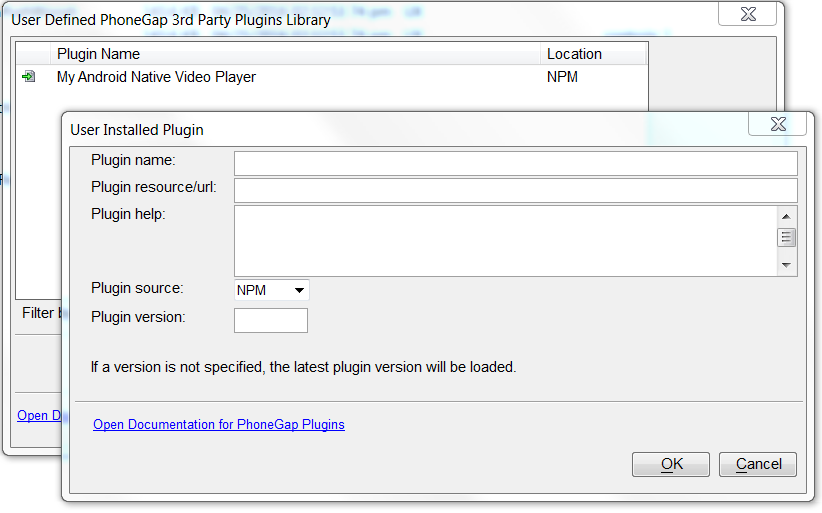
Task: Click the partially hidden Open documentation link in Library window
Action: (39, 416)
